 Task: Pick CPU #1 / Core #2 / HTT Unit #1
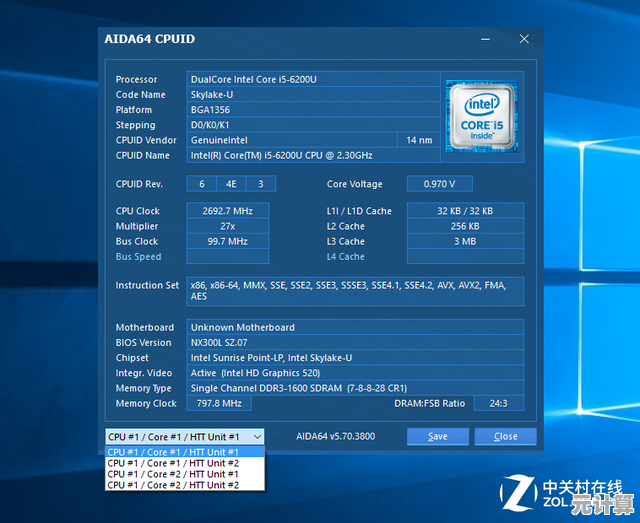coord(173,474)
